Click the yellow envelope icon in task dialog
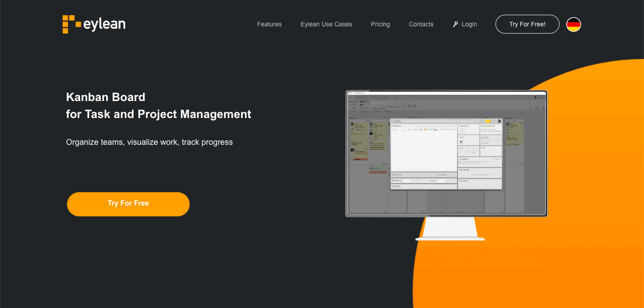Viewport: 644px width, 308px height. coord(488,121)
